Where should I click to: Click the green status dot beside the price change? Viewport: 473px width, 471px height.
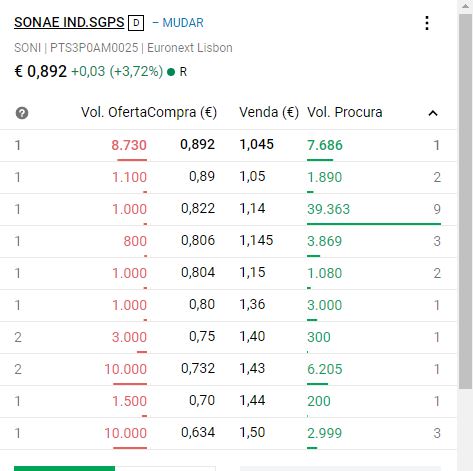coord(171,72)
